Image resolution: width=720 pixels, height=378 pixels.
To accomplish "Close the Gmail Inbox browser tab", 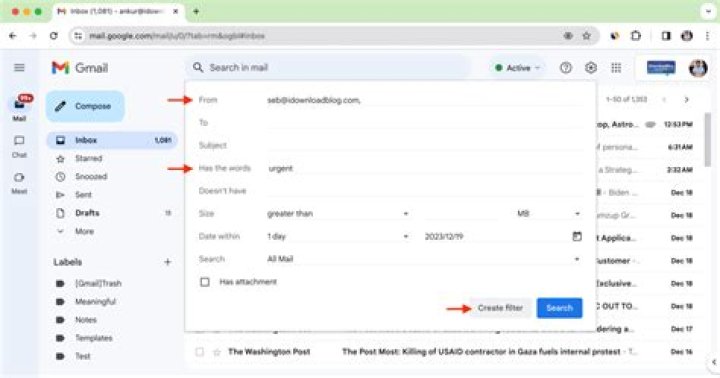I will click(x=175, y=11).
